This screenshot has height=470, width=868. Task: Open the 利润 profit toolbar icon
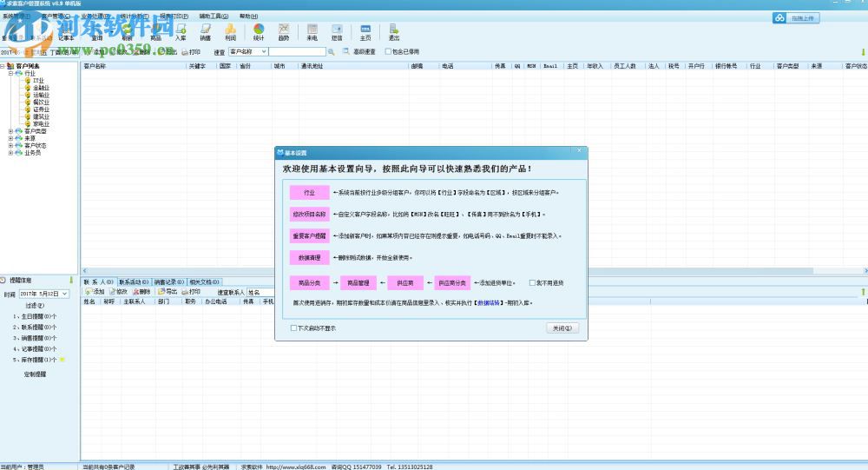coord(230,31)
